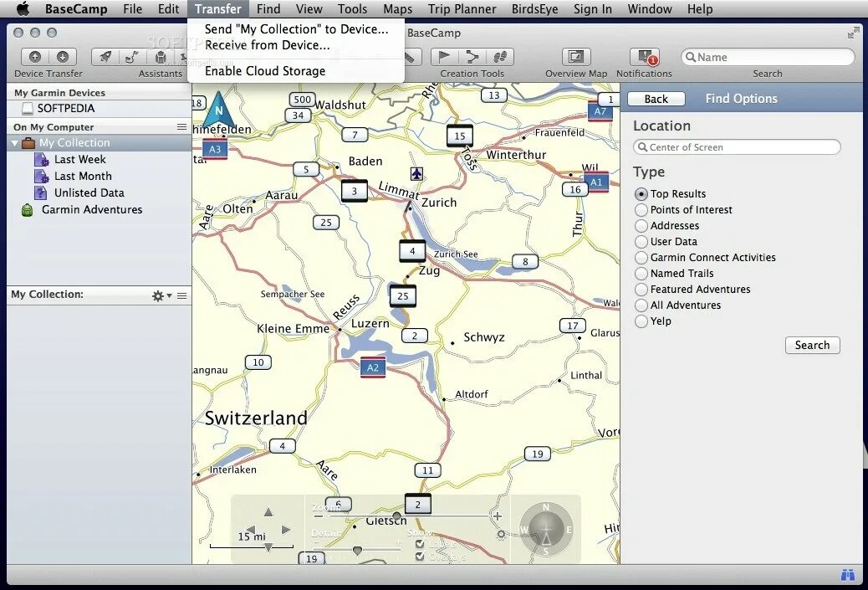The height and width of the screenshot is (590, 868).
Task: Select Featured Adventures radio button
Action: 641,290
